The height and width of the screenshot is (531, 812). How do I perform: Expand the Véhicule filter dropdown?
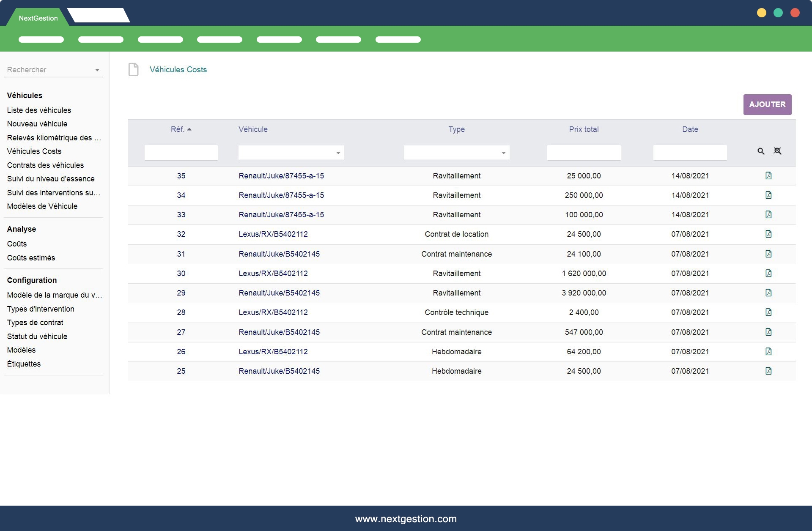[x=338, y=153]
